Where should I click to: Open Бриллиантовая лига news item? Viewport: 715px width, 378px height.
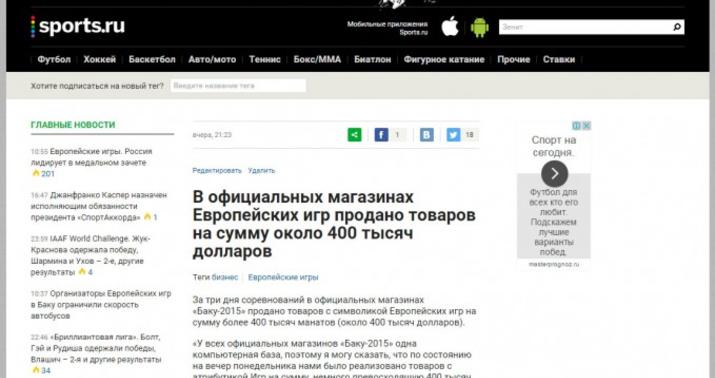(x=96, y=348)
